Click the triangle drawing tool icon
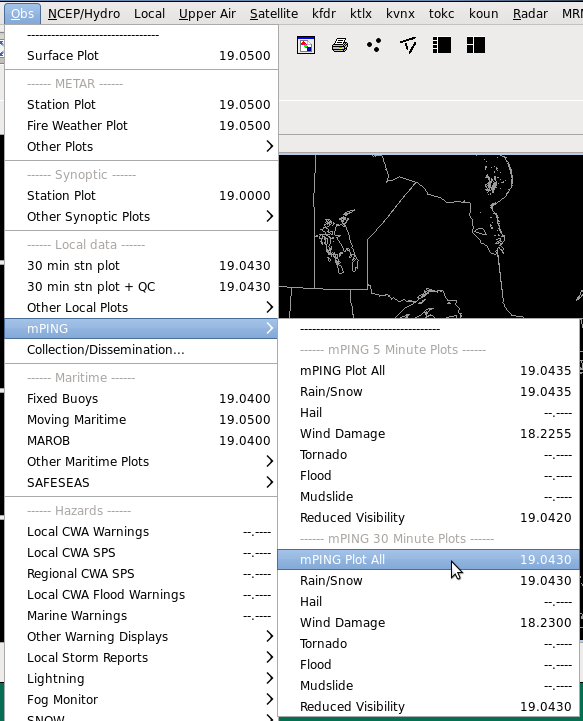583x721 pixels. click(x=408, y=45)
